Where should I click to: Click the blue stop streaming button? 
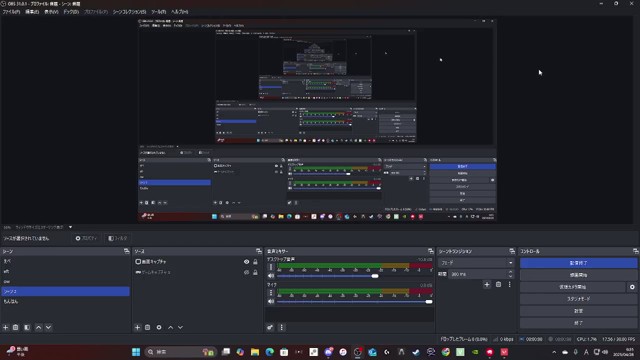coord(578,263)
